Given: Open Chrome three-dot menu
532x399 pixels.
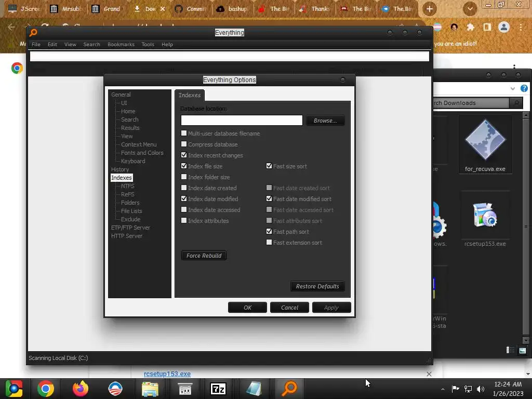Looking at the screenshot, I should [x=521, y=27].
